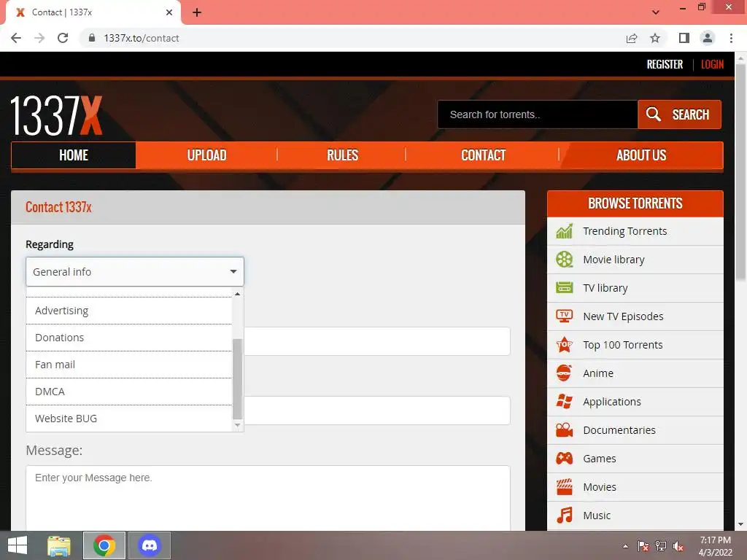The height and width of the screenshot is (560, 747).
Task: Open Discord from the taskbar
Action: 150,545
